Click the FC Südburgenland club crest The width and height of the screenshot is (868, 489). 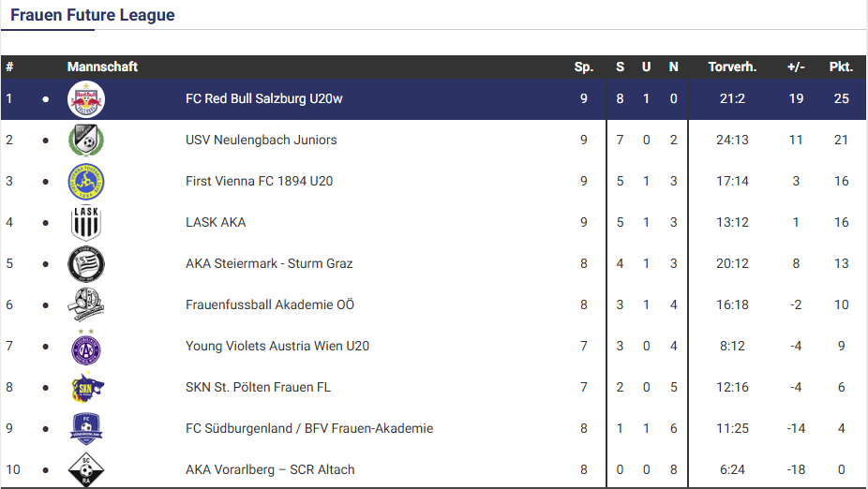tap(86, 429)
